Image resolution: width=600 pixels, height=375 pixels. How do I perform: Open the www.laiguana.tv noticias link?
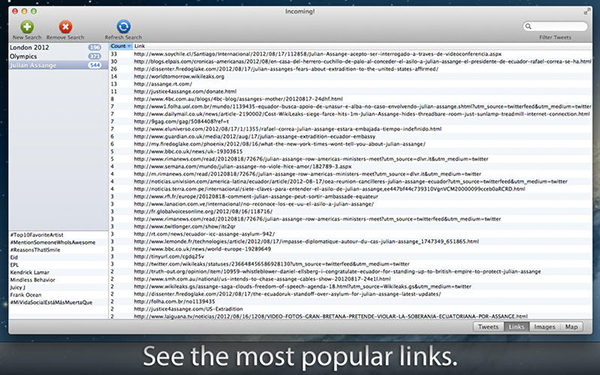331,316
